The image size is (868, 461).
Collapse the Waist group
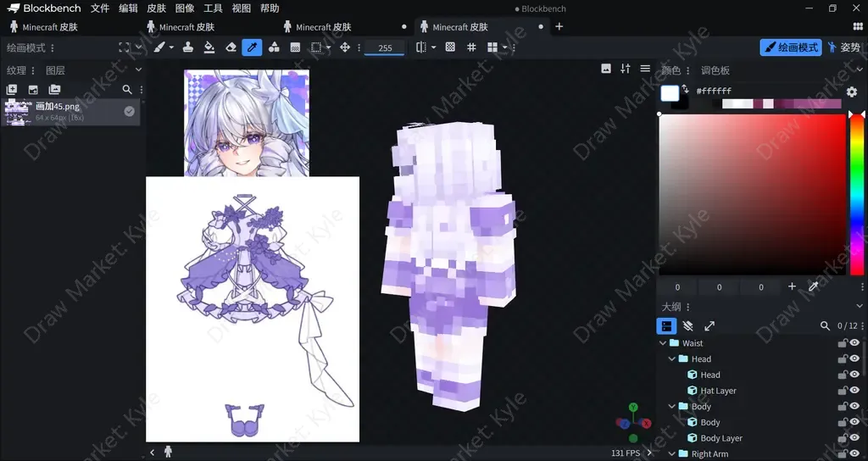(663, 343)
